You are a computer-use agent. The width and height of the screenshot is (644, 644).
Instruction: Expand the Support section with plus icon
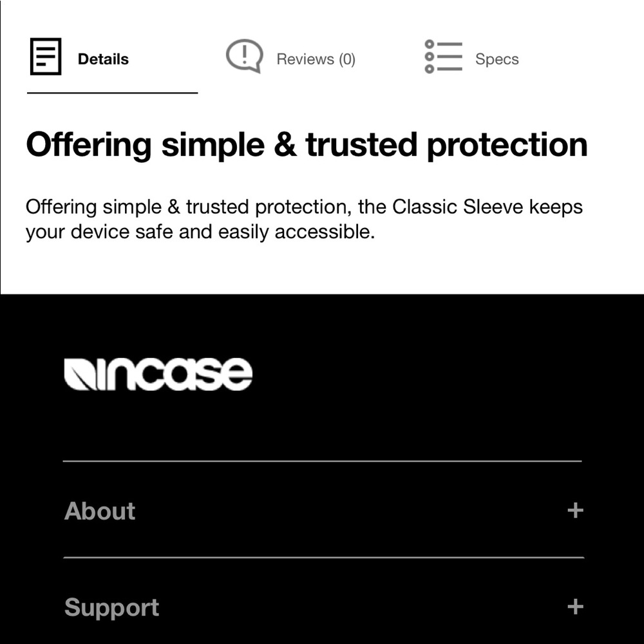click(575, 607)
